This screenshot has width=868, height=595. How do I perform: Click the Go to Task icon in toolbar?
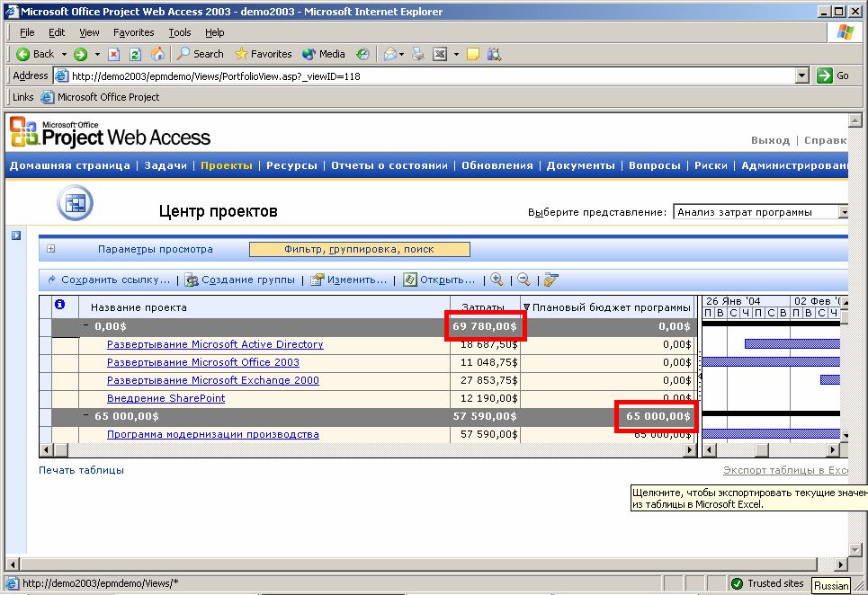551,280
